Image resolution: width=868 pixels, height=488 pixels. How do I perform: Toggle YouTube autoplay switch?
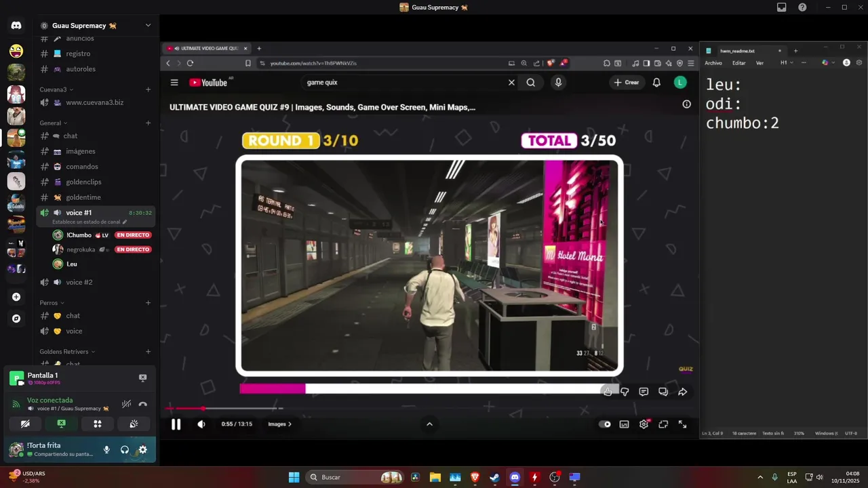605,424
